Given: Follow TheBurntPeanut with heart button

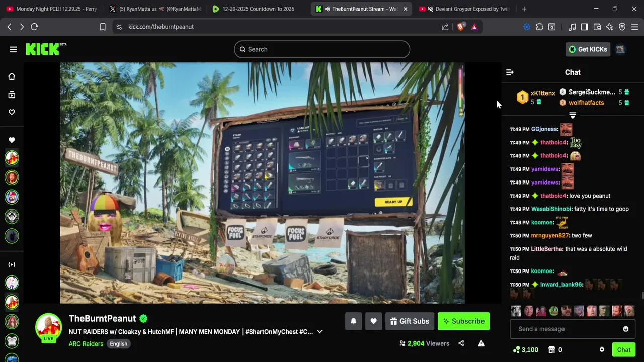Looking at the screenshot, I should tap(373, 321).
